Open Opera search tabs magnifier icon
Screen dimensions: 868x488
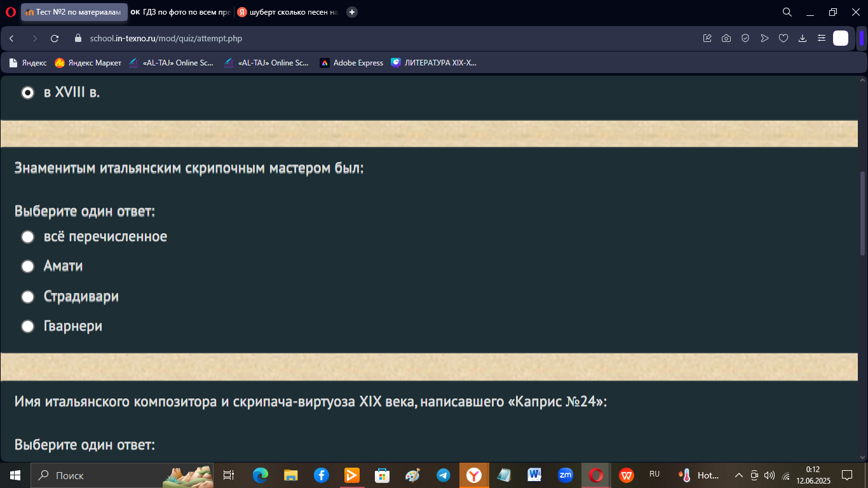click(x=787, y=12)
